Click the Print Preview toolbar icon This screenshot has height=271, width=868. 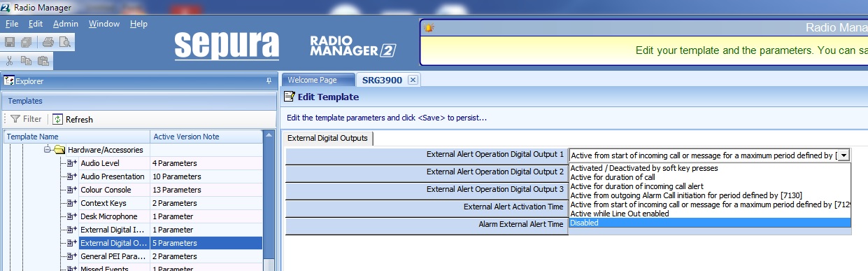pos(64,42)
